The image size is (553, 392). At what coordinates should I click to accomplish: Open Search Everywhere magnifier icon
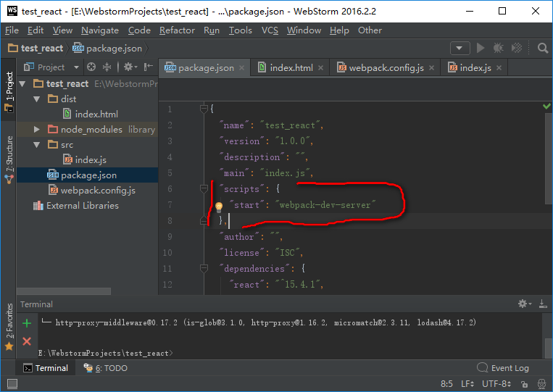tap(543, 48)
